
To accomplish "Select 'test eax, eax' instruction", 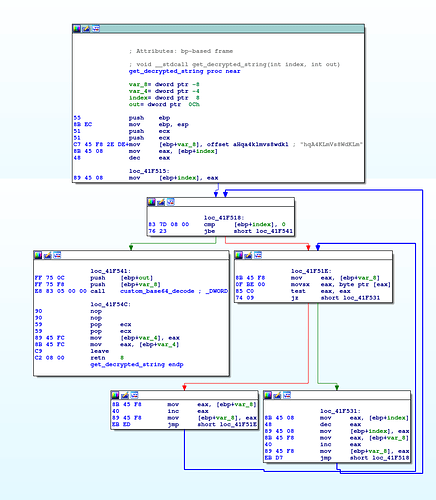I will [x=321, y=291].
